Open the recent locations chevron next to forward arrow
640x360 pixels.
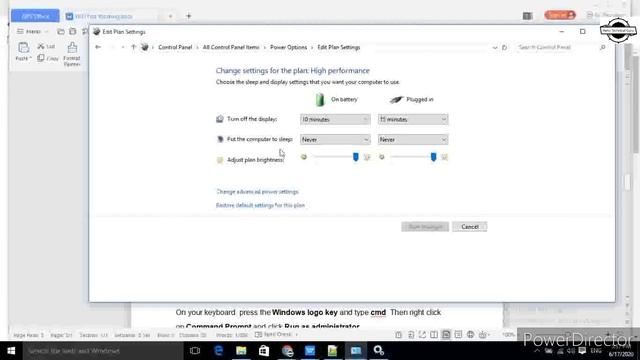coord(123,47)
